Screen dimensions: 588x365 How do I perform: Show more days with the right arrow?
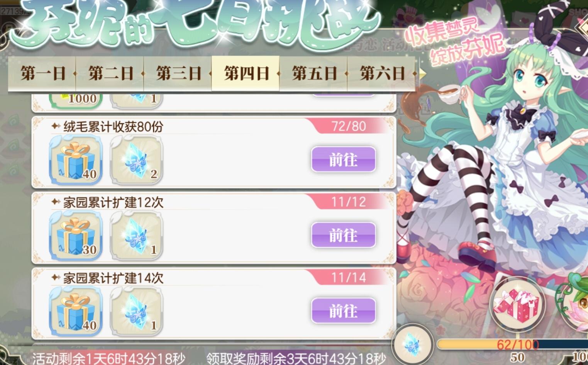422,73
